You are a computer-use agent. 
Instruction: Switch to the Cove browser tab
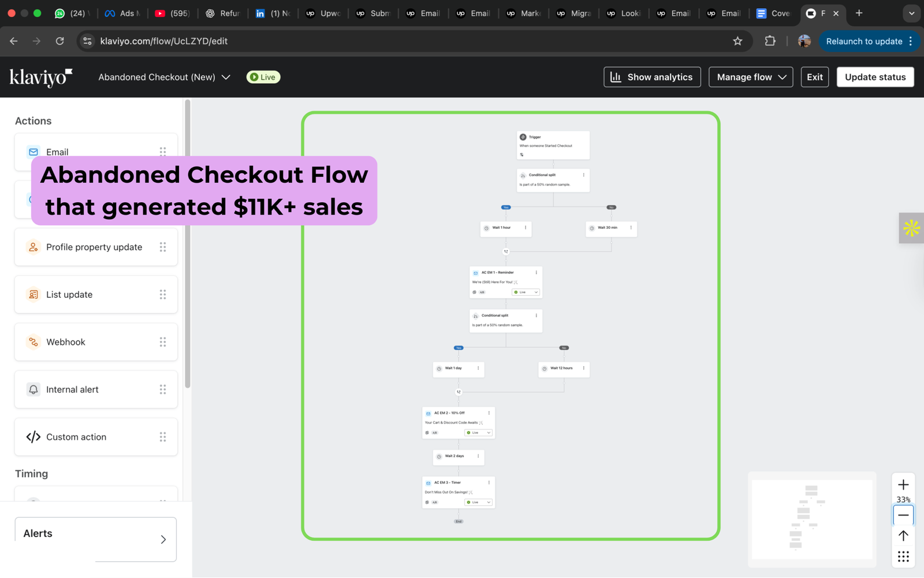773,13
